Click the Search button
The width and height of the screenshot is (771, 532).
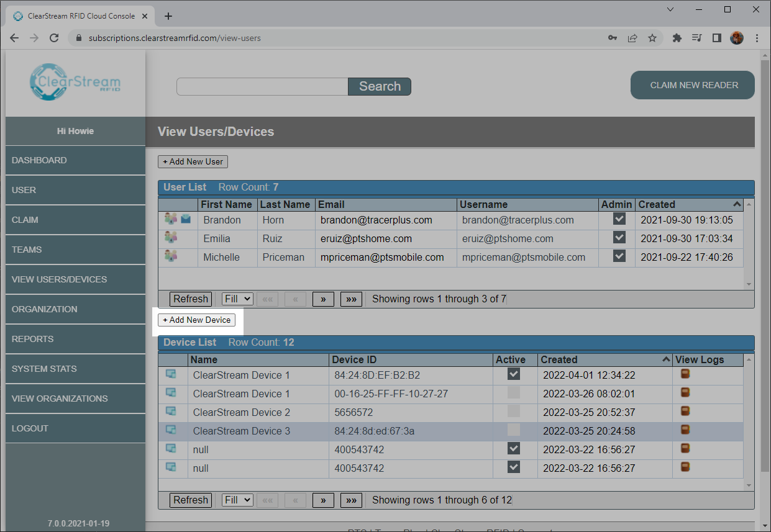380,86
